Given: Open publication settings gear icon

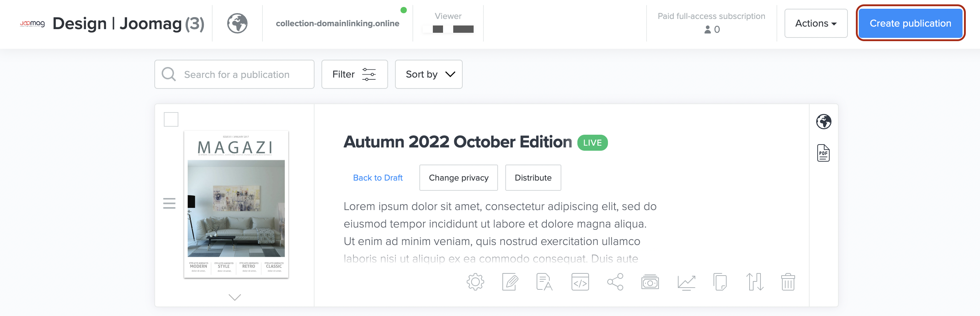Looking at the screenshot, I should tap(475, 282).
